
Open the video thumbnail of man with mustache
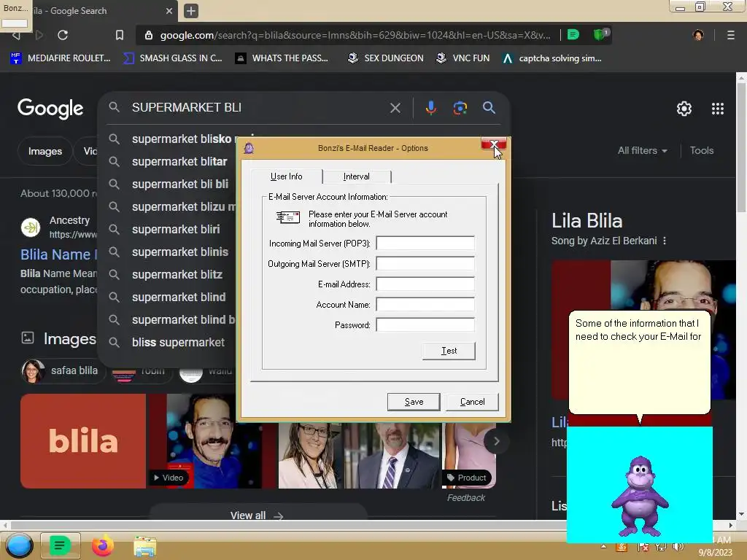[x=205, y=441]
